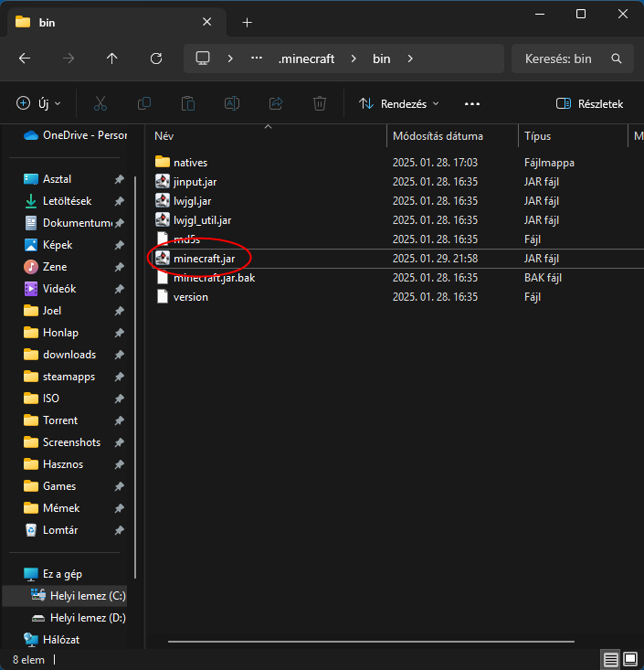Open OneDrive - Personal in sidebar

click(x=75, y=135)
